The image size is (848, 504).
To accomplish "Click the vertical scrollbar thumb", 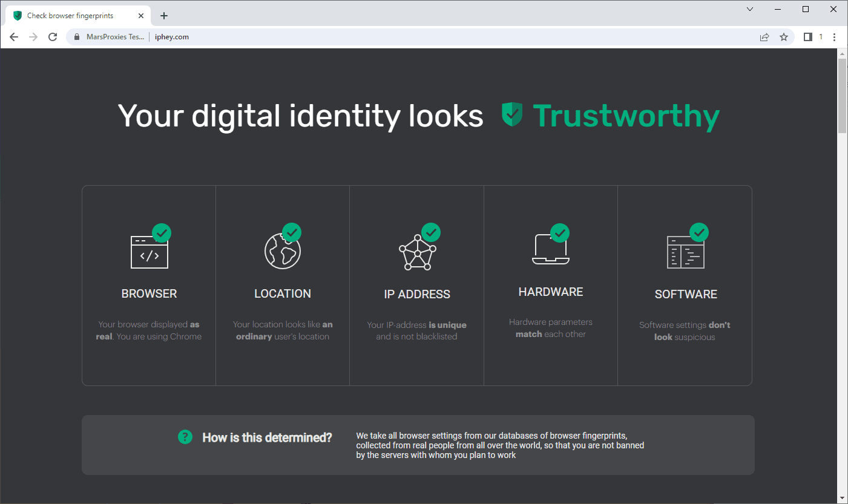I will pos(842,96).
